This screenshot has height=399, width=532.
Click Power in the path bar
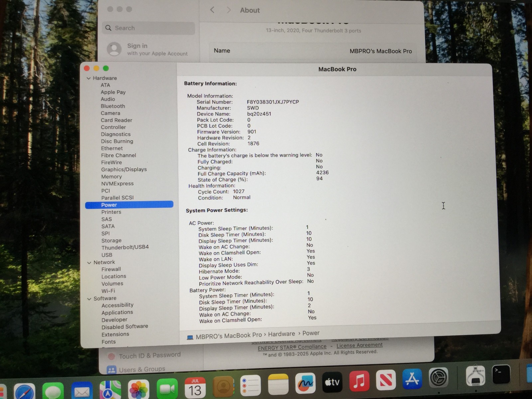tap(311, 333)
